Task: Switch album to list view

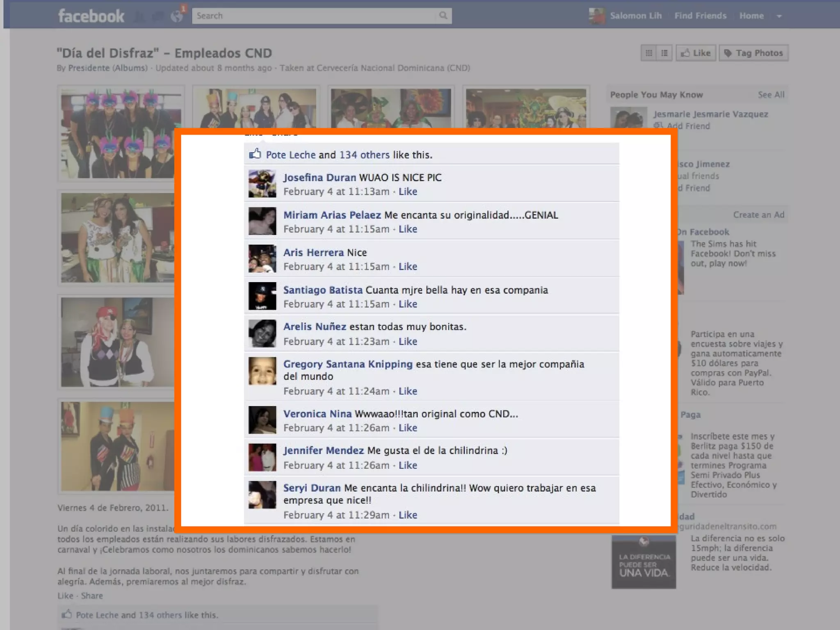Action: [x=664, y=53]
